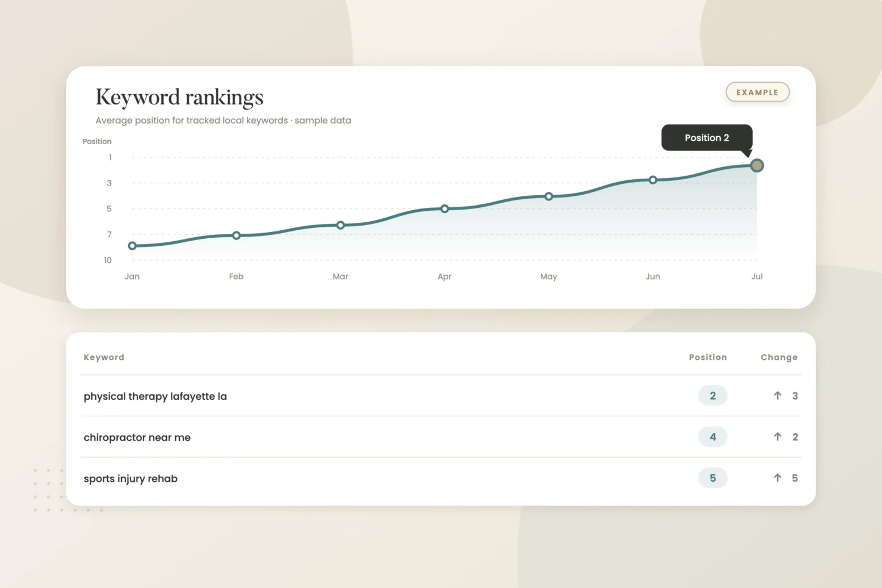The height and width of the screenshot is (588, 882).
Task: Click the up arrow for sports injury row
Action: click(777, 478)
